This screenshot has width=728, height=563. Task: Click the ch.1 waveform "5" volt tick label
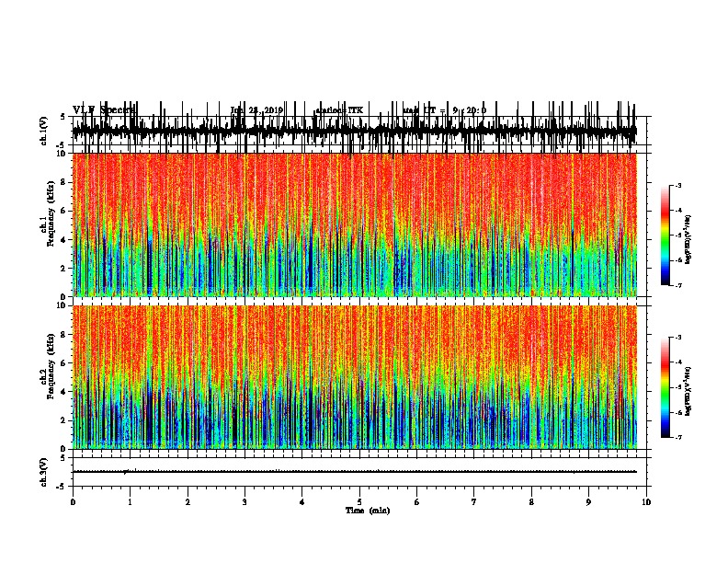(x=63, y=117)
